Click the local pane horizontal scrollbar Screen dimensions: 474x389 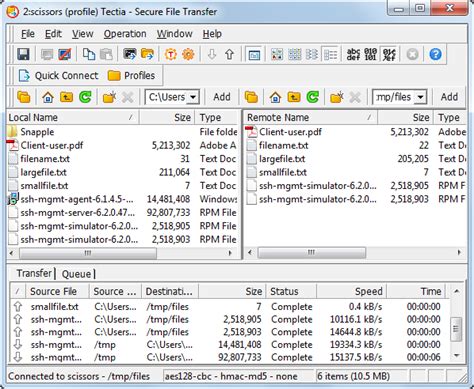(x=88, y=253)
